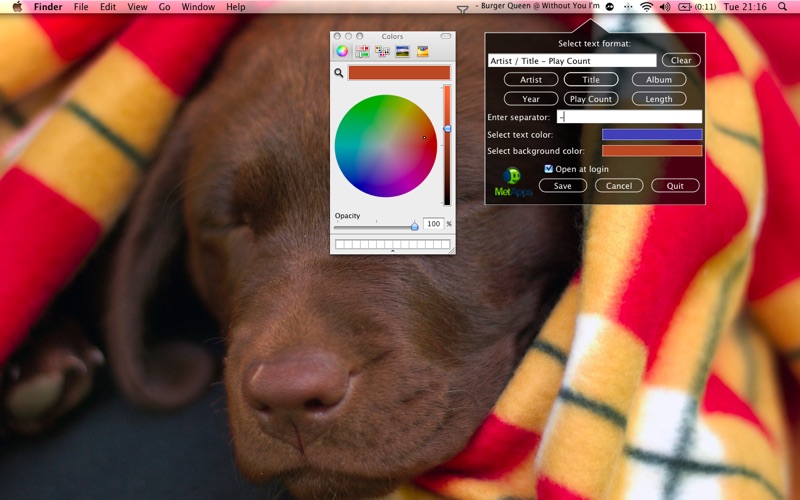Toggle the Open at login checkbox
Screen dimensions: 800x500
pyautogui.click(x=548, y=169)
